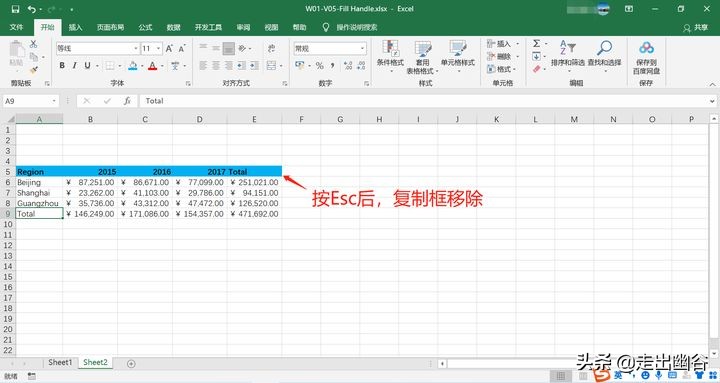This screenshot has width=720, height=383.
Task: Click the Insert cells (插入) button
Action: point(503,44)
